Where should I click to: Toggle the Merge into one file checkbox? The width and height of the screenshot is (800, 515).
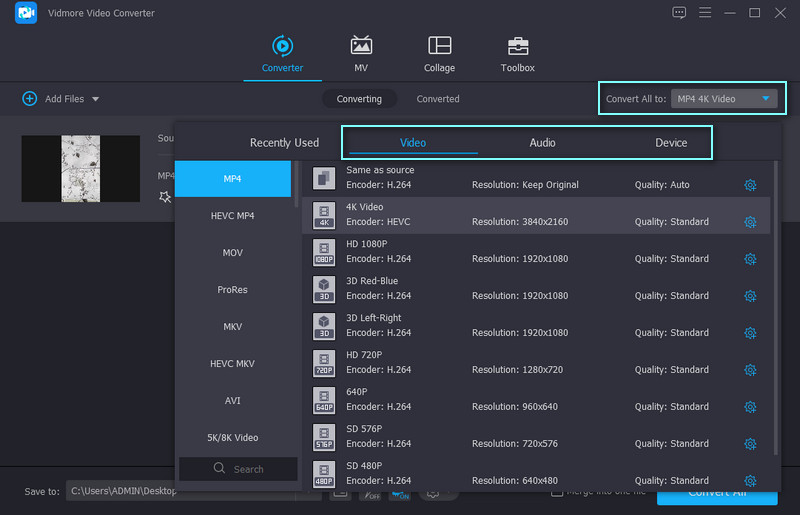[557, 491]
